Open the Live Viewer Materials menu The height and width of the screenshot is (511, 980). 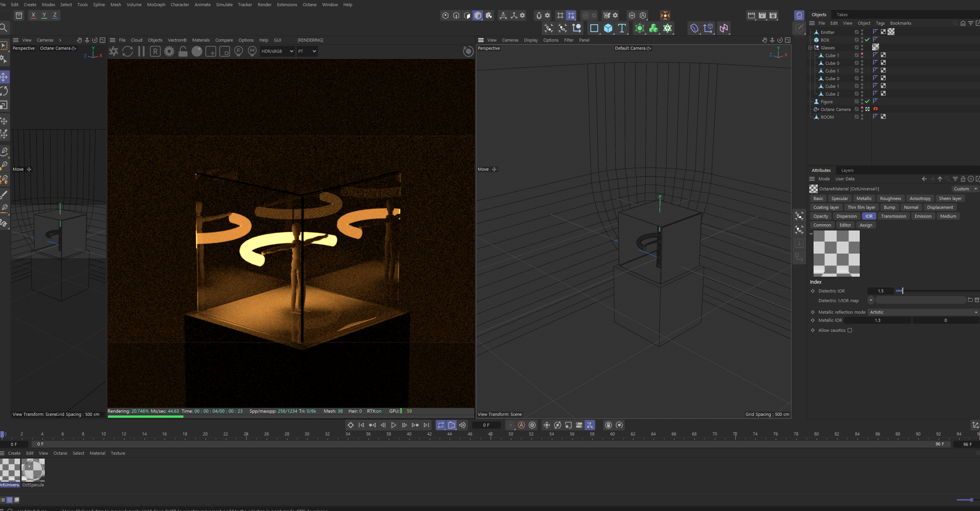(201, 40)
